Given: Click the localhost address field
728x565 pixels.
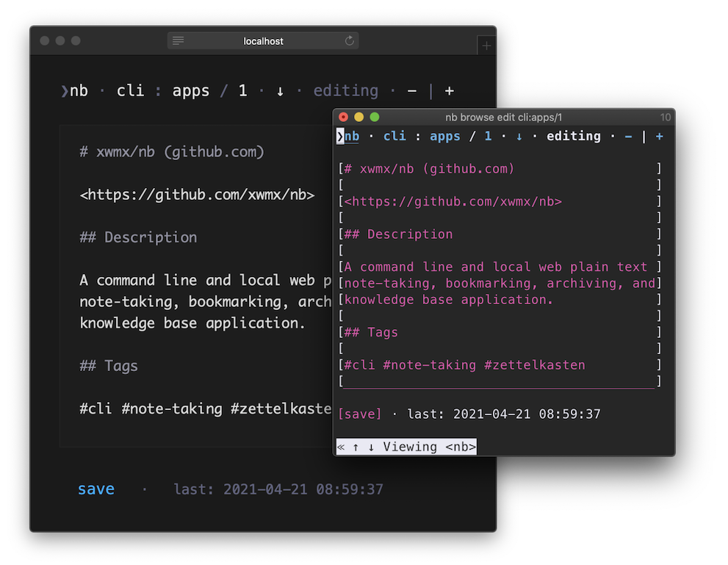Looking at the screenshot, I should (263, 41).
